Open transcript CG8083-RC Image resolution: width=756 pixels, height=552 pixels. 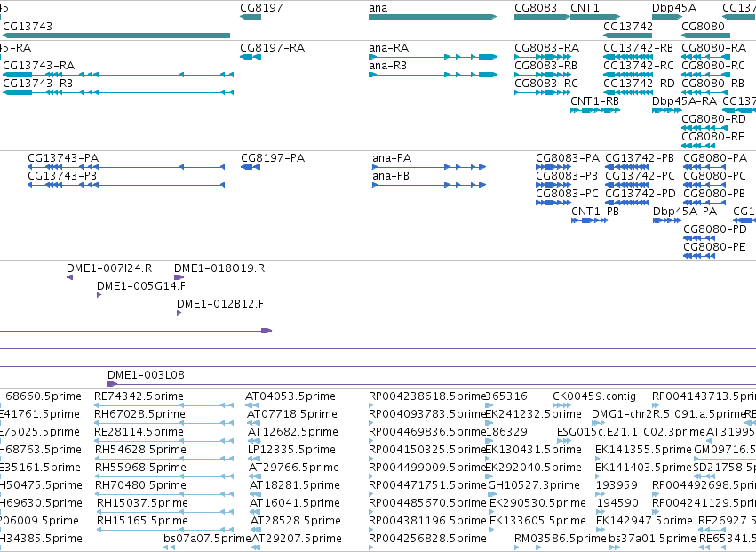(x=543, y=92)
